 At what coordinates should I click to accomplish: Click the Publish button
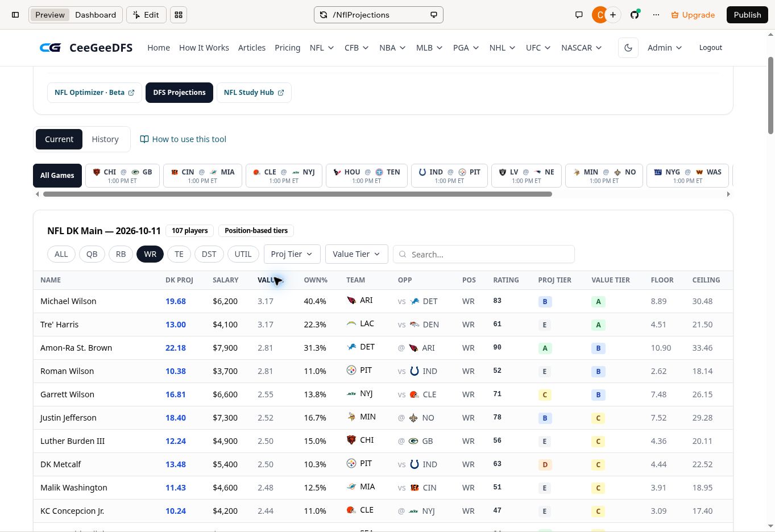(x=747, y=15)
